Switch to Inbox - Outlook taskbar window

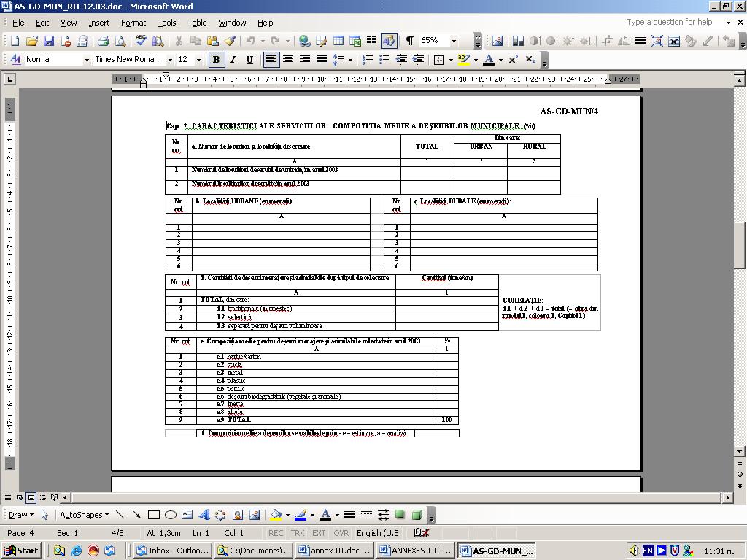pyautogui.click(x=172, y=551)
